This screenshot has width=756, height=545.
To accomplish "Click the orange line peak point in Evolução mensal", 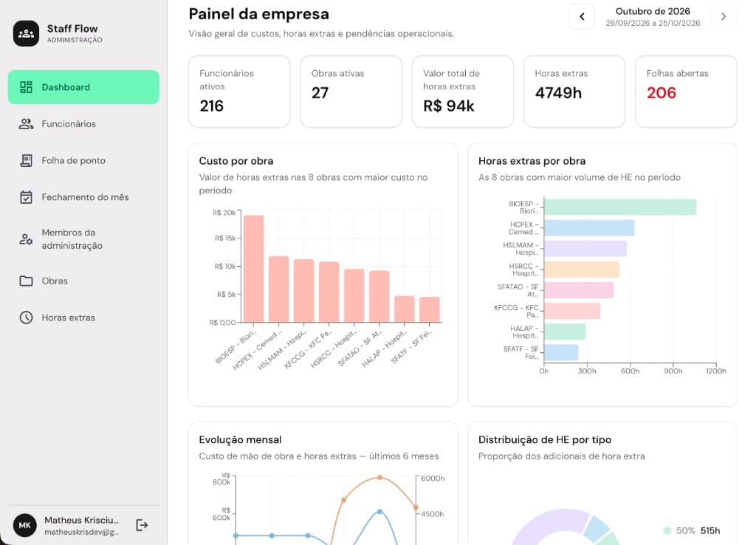I will [380, 478].
